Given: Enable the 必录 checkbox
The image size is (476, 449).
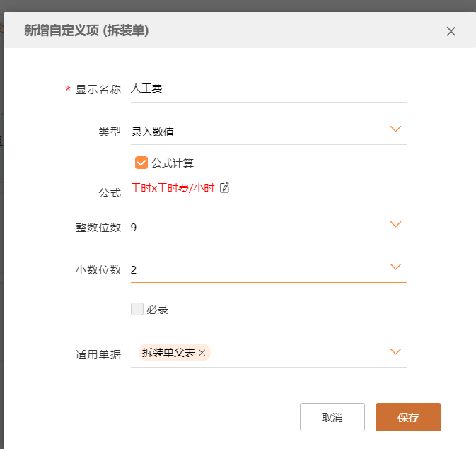Looking at the screenshot, I should coord(137,309).
